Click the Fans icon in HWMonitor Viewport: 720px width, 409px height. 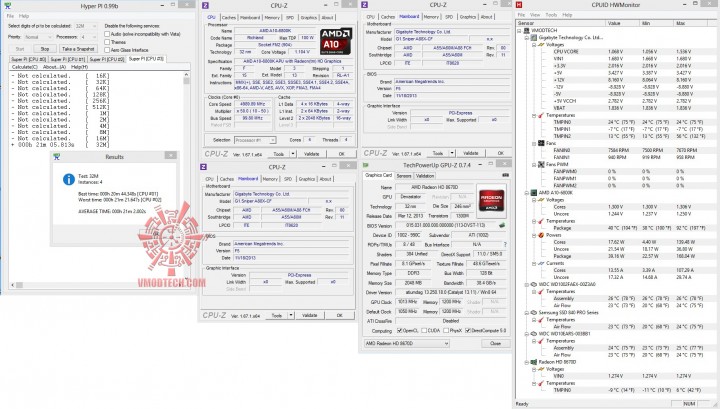541,143
